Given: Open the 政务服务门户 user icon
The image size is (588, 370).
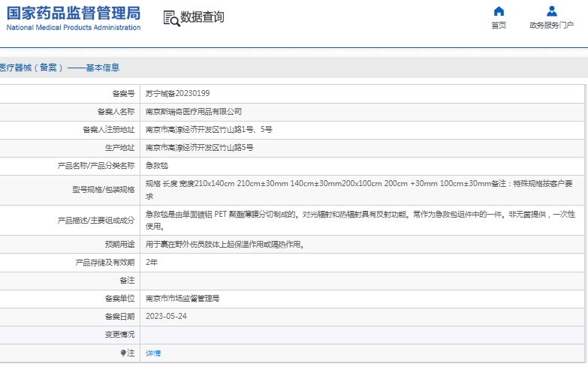Looking at the screenshot, I should [x=552, y=11].
